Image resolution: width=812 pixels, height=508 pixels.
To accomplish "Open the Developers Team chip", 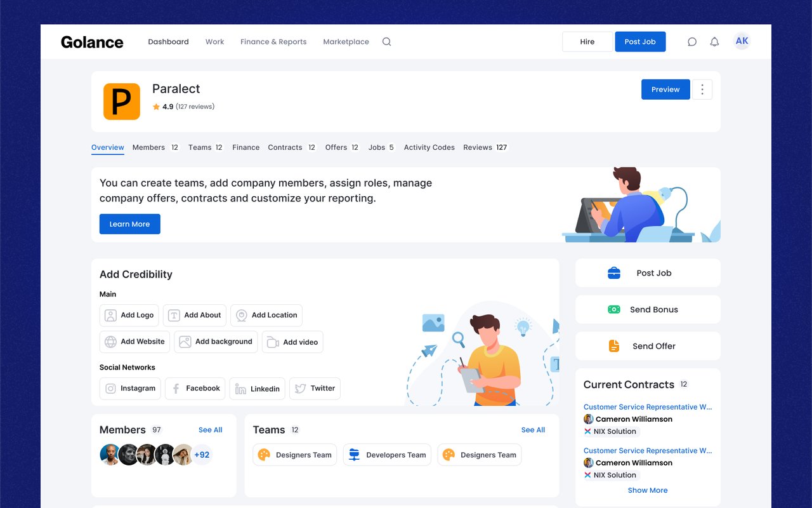I will 387,455.
